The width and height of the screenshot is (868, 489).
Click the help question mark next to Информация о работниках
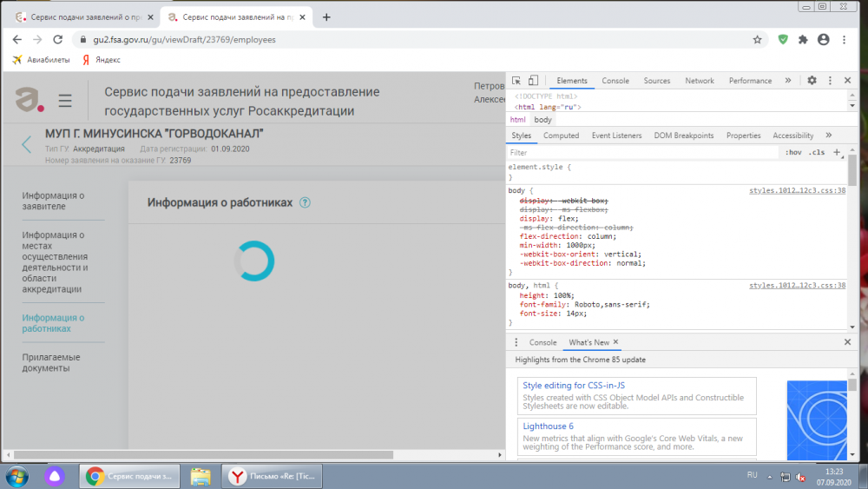click(x=305, y=202)
